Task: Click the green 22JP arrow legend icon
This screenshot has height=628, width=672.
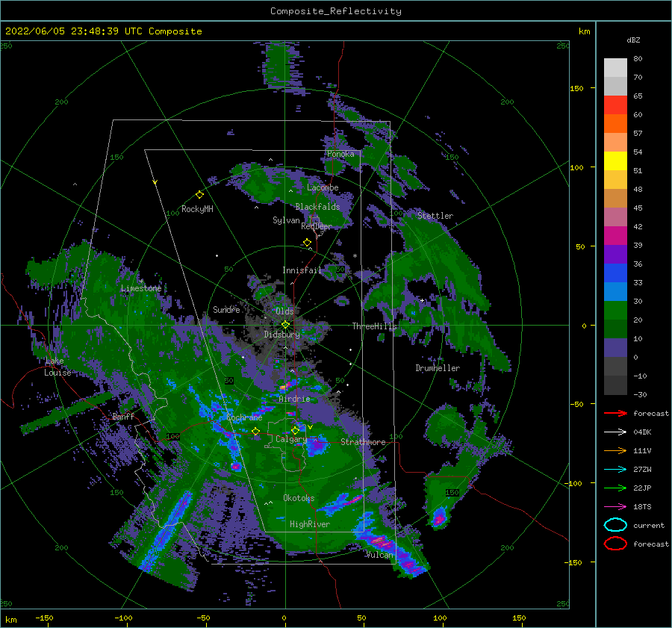Action: click(x=615, y=488)
